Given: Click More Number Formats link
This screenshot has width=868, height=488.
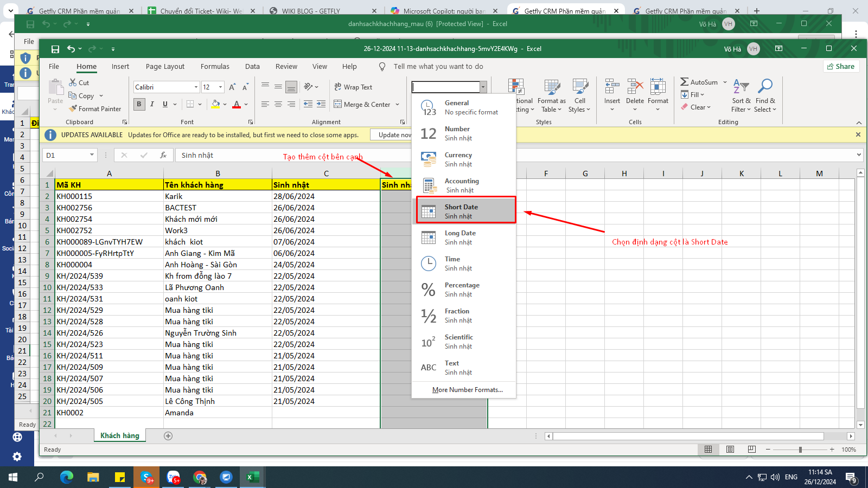Looking at the screenshot, I should (x=467, y=390).
